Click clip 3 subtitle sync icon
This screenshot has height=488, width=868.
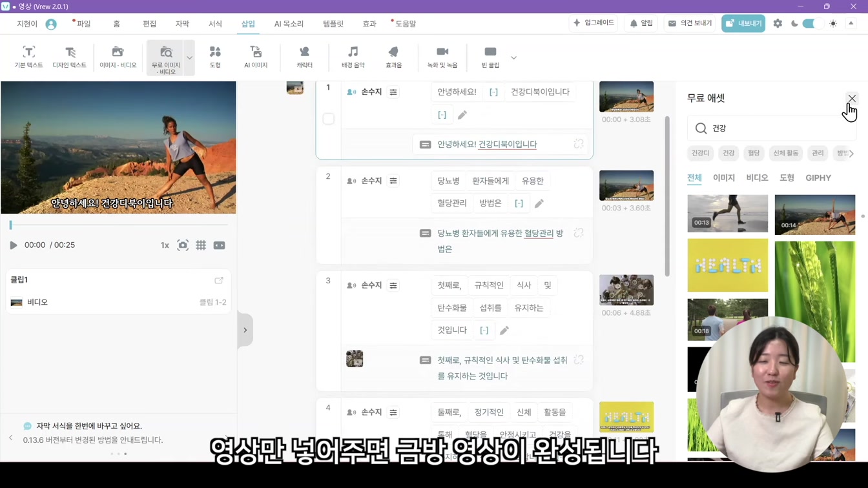click(579, 360)
